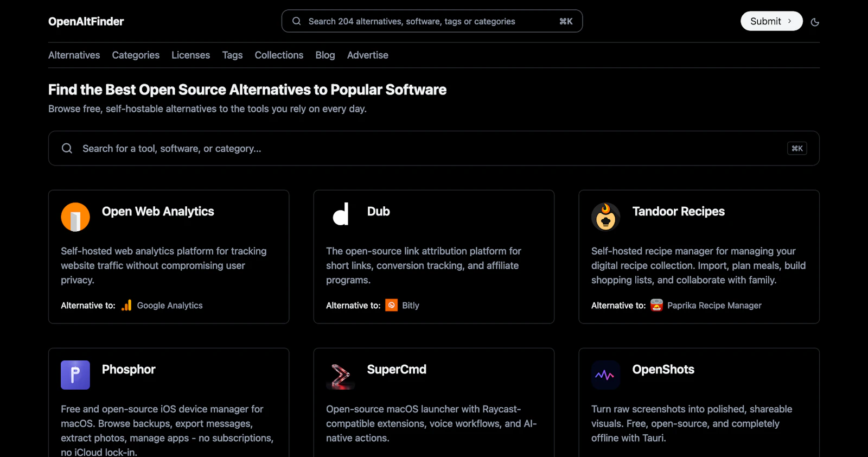
Task: Open the Google Analytics alternative link
Action: (170, 306)
